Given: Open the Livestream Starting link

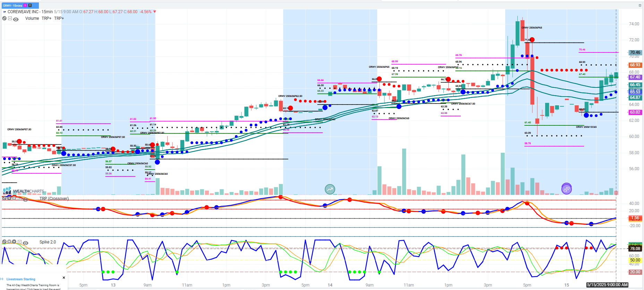Looking at the screenshot, I should [x=21, y=279].
